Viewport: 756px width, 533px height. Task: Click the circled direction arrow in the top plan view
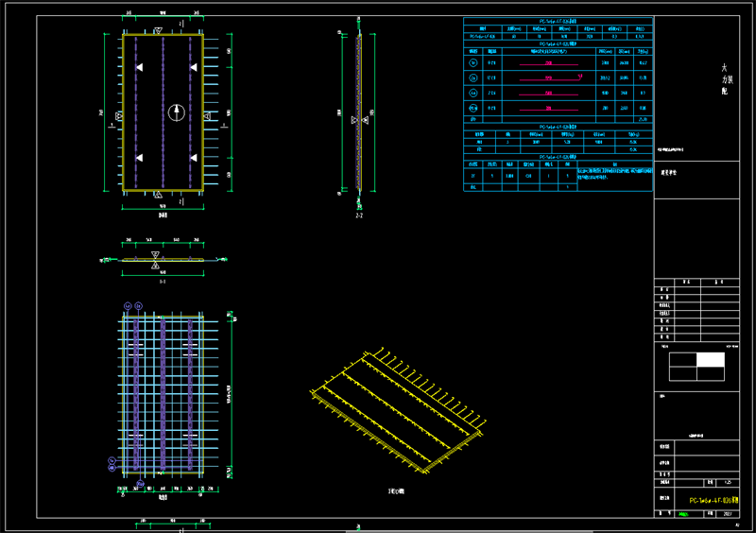(177, 112)
